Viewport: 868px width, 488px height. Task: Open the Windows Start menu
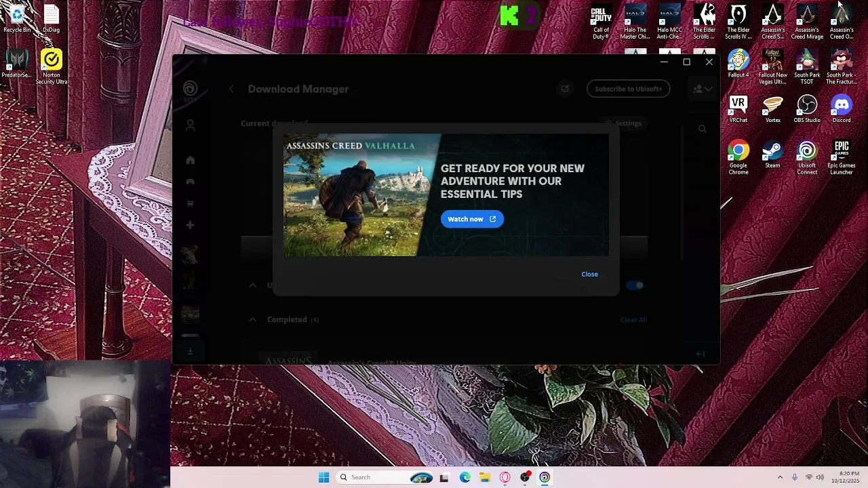323,477
